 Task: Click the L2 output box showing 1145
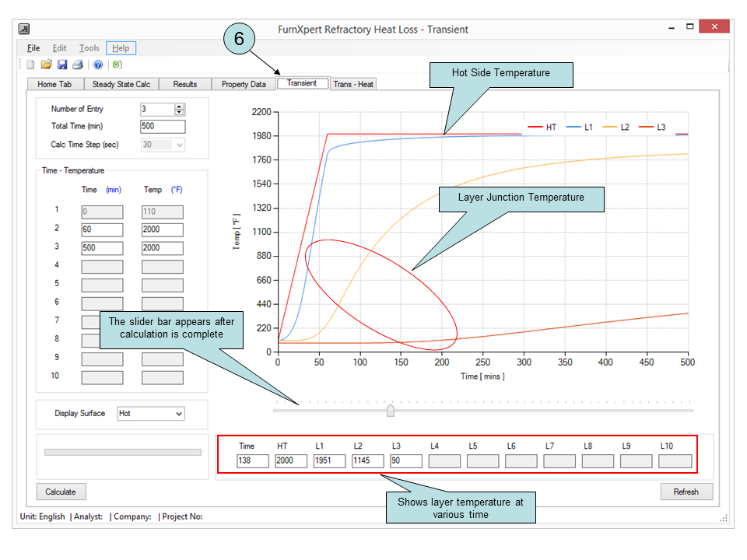pyautogui.click(x=368, y=461)
